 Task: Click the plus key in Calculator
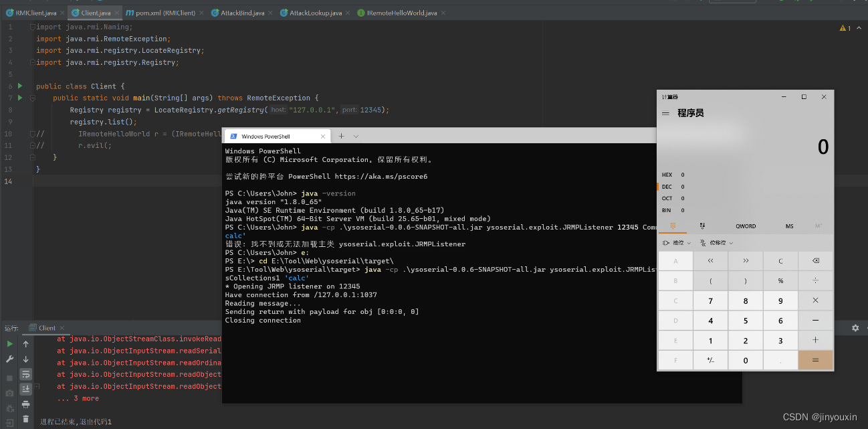pos(815,340)
